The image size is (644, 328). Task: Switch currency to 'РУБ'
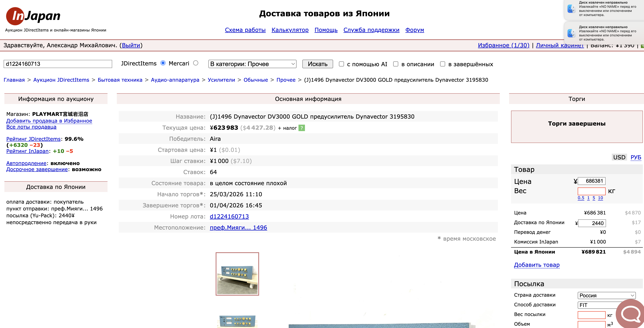tap(636, 158)
